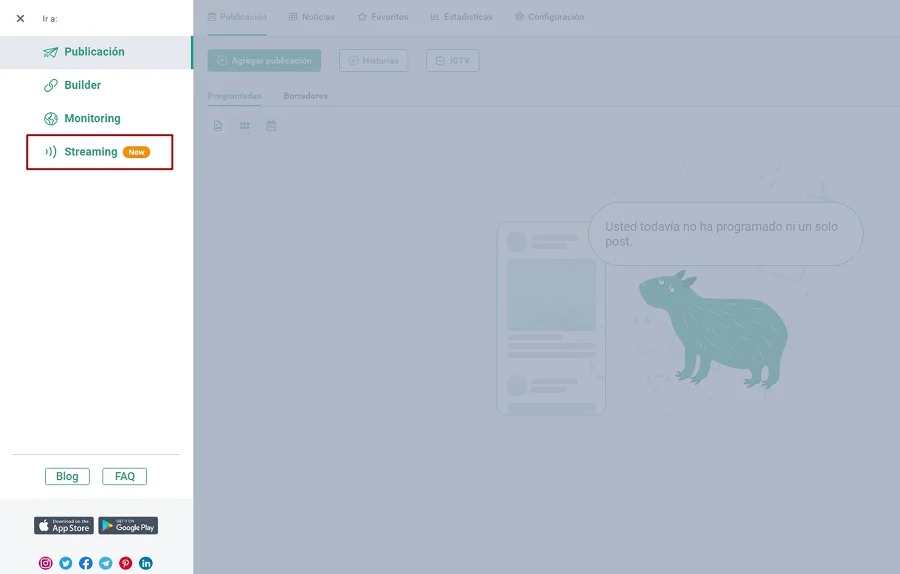Open the Telegram social icon

pos(106,563)
